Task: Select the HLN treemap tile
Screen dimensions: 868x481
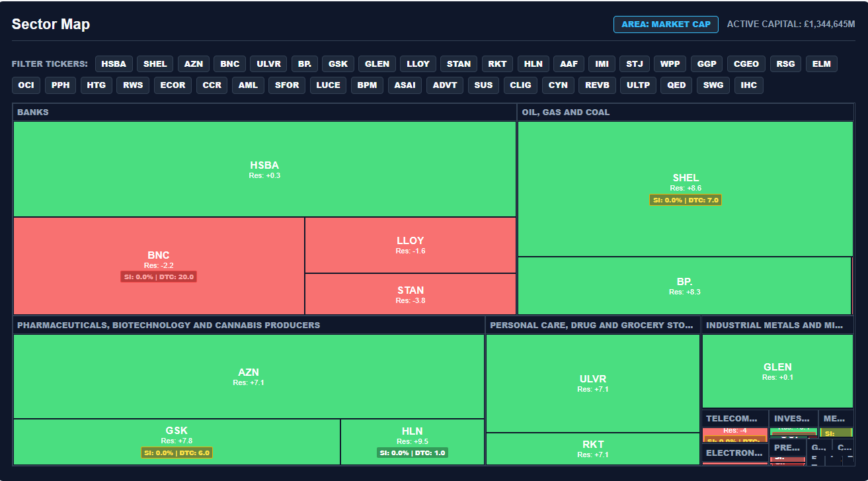Action: coord(413,442)
